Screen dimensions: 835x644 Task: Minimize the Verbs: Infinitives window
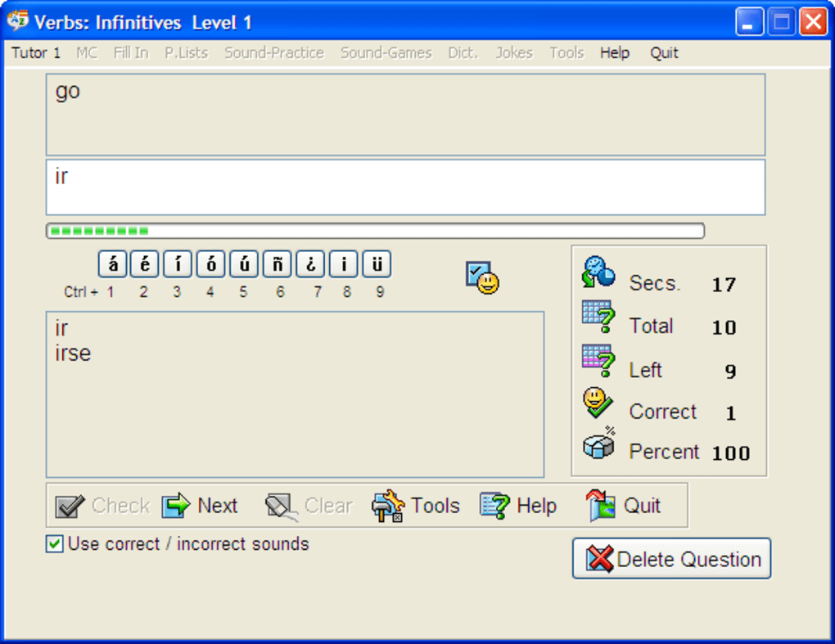[749, 22]
